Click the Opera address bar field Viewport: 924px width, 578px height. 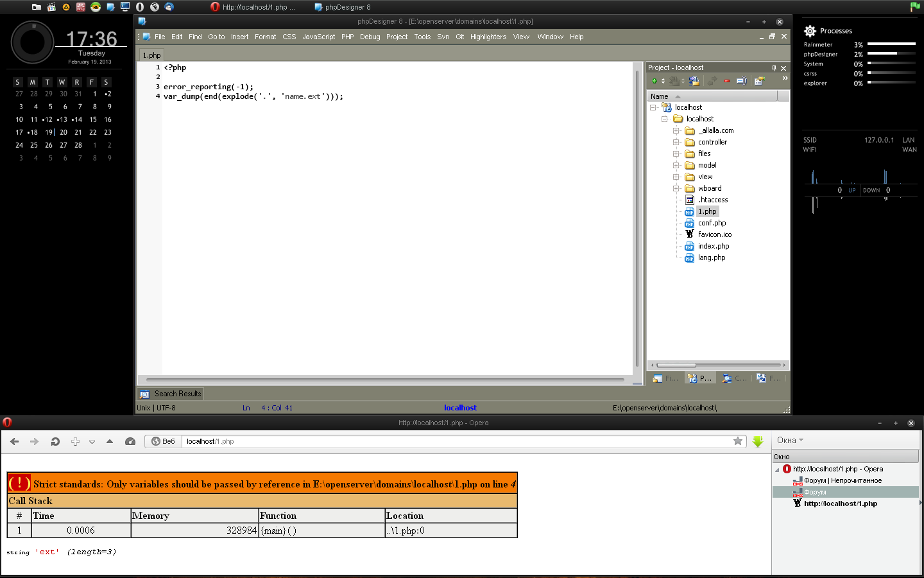[449, 441]
